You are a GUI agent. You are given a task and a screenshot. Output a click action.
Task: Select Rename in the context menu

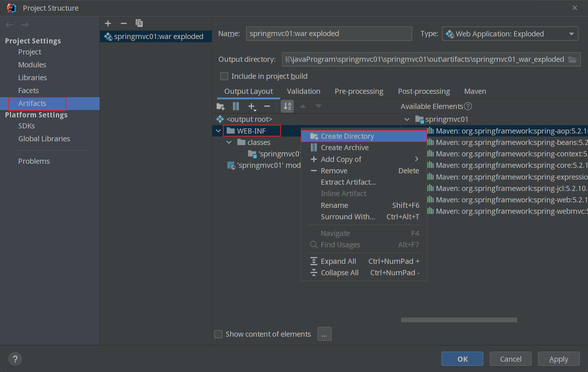click(x=364, y=205)
